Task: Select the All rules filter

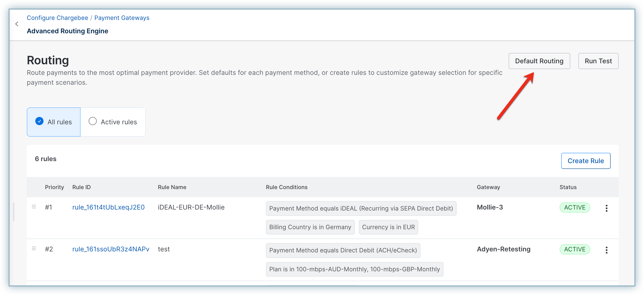Action: click(54, 122)
